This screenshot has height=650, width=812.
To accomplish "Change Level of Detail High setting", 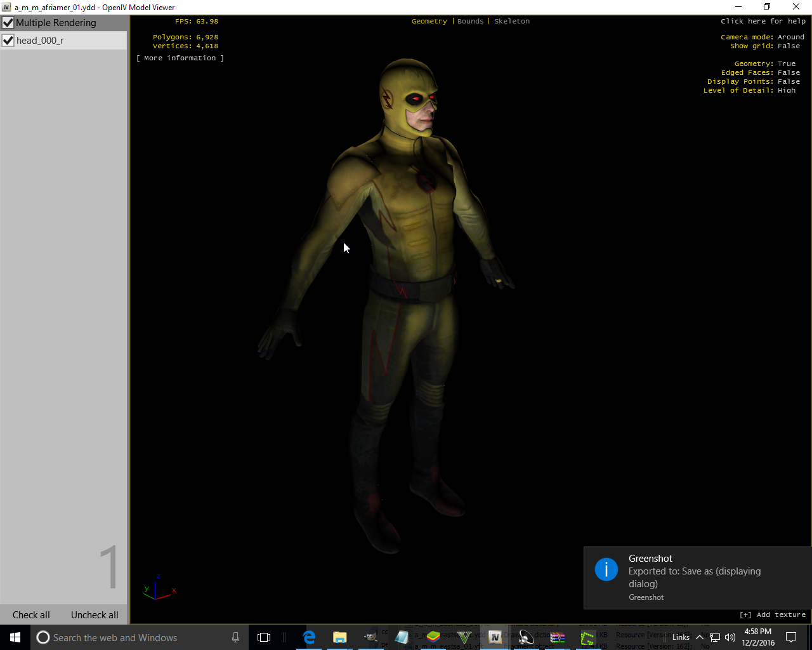I will [750, 90].
